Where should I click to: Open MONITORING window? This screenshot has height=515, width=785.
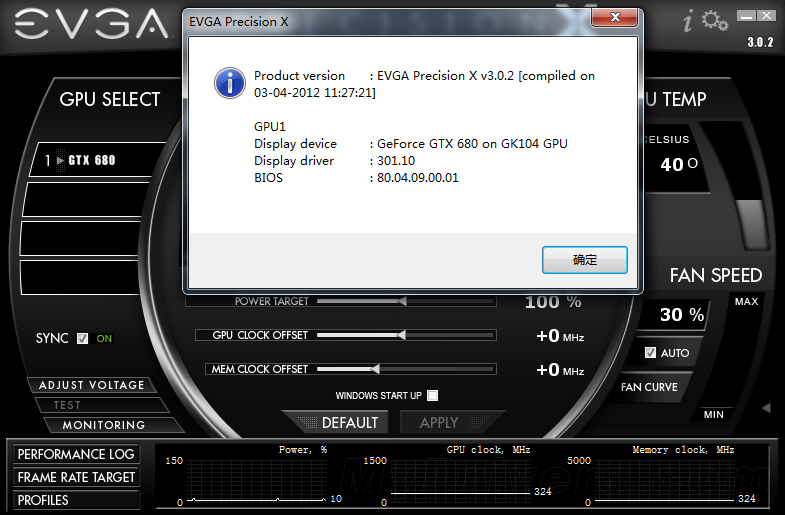coord(113,425)
